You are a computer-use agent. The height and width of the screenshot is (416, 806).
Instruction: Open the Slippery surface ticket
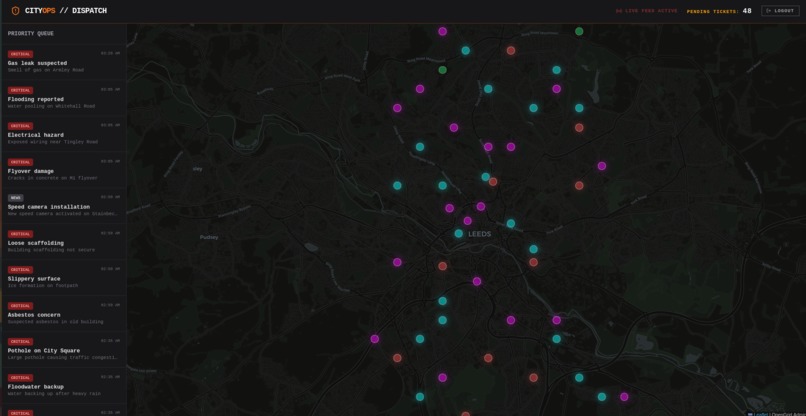[x=64, y=277]
